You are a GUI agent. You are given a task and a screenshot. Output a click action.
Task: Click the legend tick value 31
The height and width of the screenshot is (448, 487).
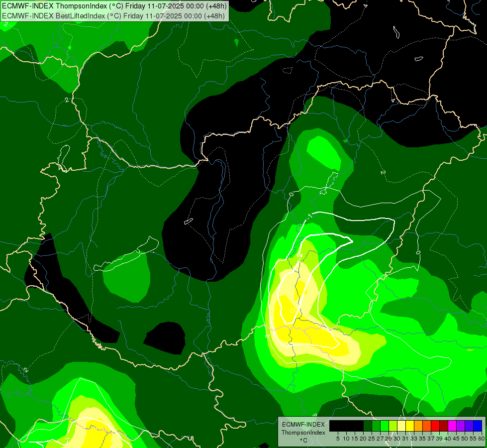click(405, 439)
